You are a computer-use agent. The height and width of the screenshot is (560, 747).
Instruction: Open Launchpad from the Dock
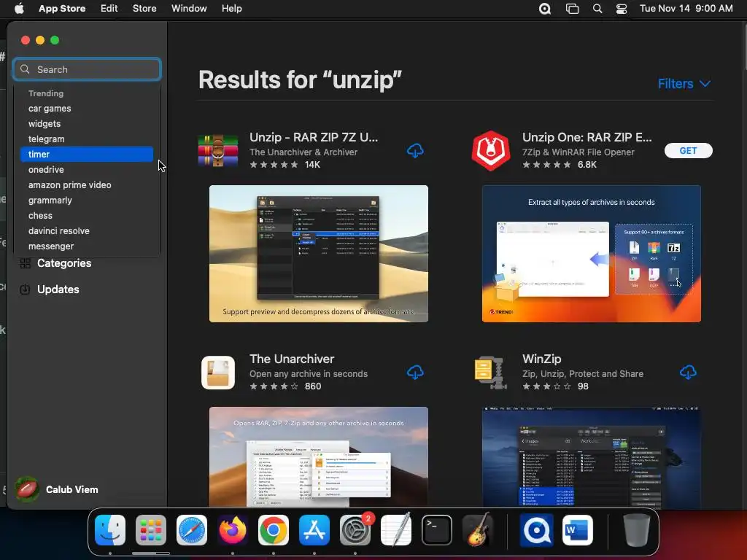point(151,530)
